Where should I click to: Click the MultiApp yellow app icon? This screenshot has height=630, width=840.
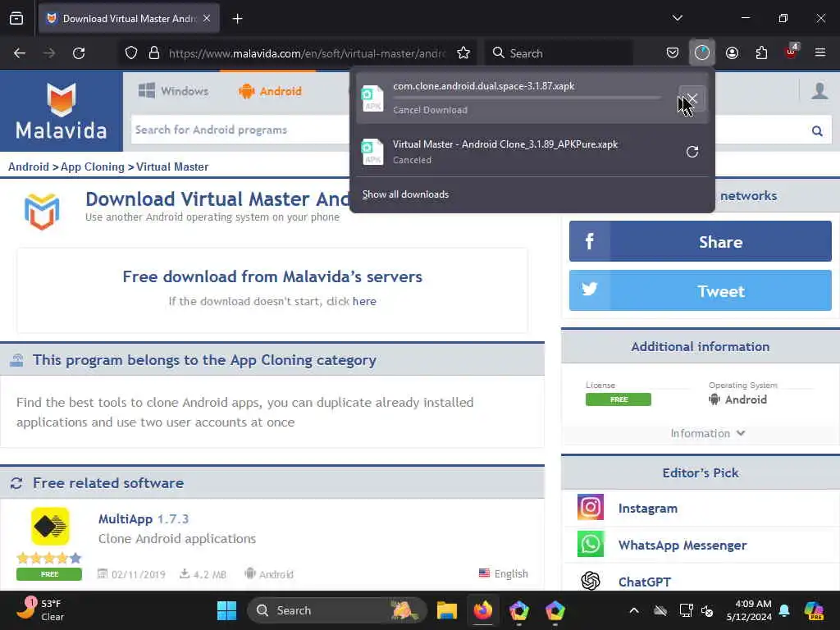(50, 526)
